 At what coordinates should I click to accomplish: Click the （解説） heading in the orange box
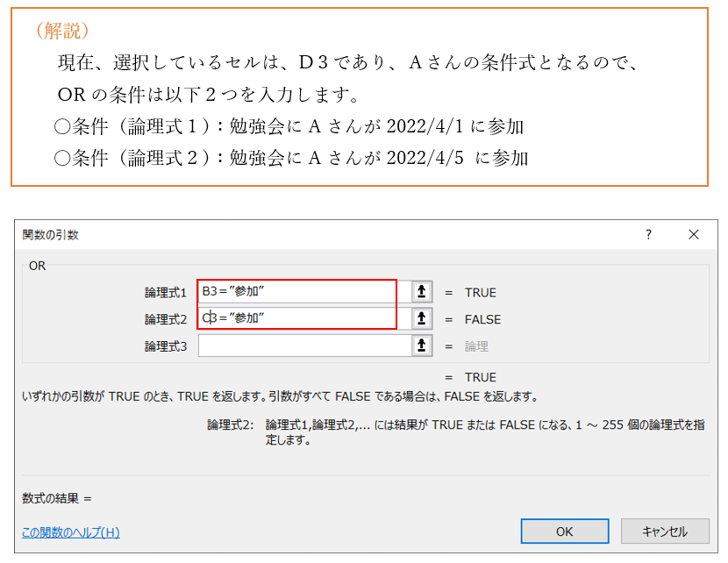(x=63, y=32)
